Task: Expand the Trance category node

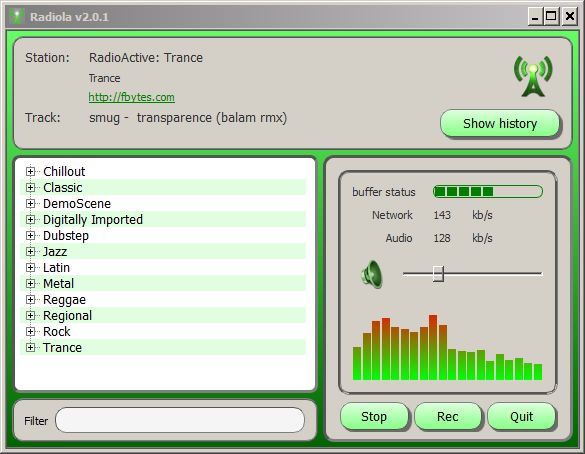Action: (31, 347)
